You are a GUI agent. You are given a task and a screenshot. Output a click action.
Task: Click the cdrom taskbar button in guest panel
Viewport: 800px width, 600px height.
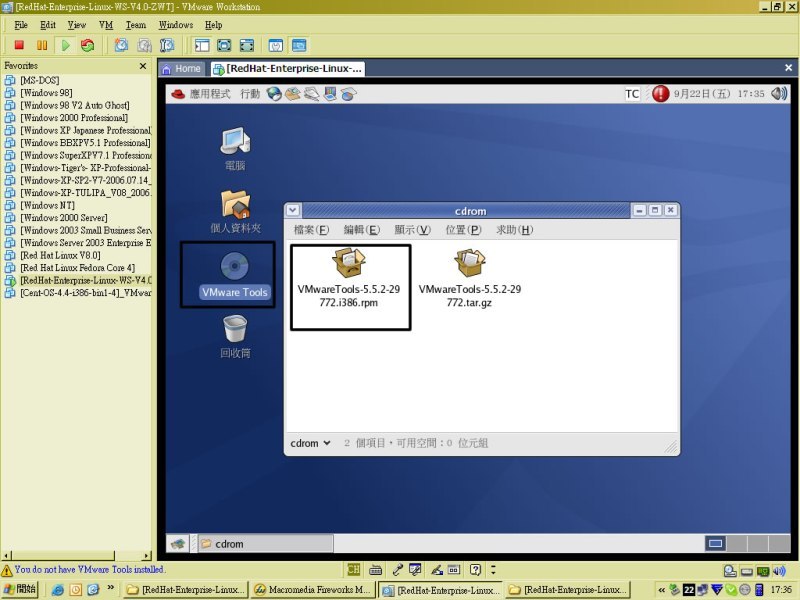click(266, 544)
